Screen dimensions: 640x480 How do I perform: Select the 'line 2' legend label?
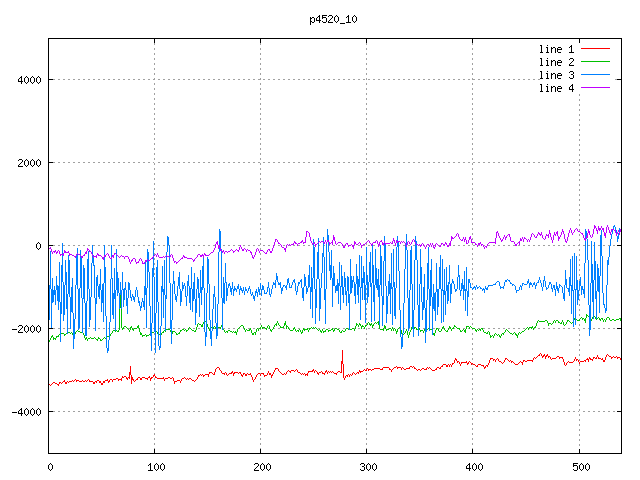tap(556, 62)
